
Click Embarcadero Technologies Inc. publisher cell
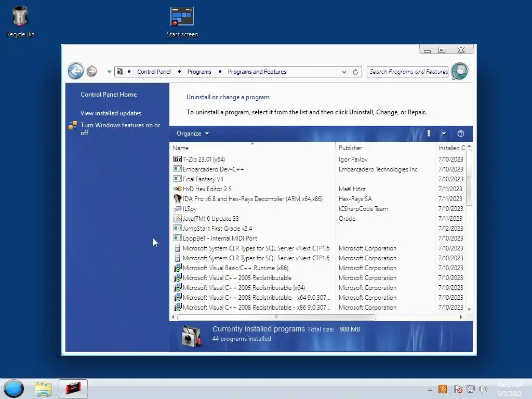click(x=378, y=169)
